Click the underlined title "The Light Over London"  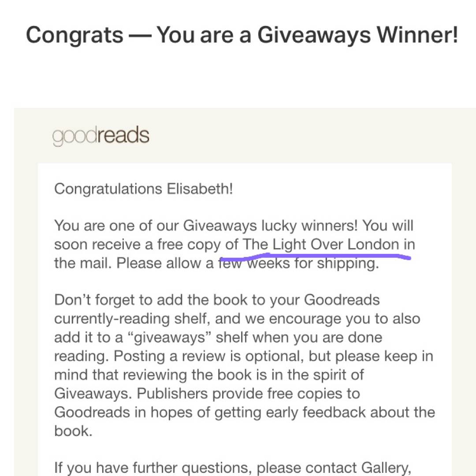(321, 244)
